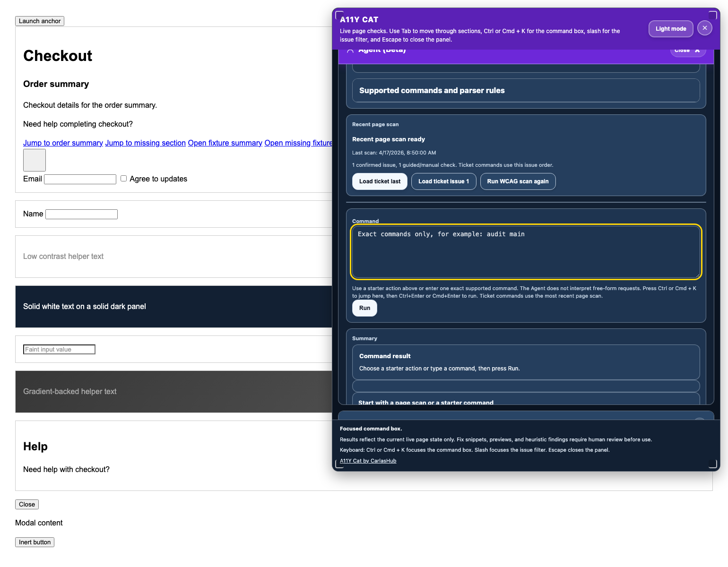Screen dimensions: 728x567
Task: Open the fixture summary link
Action: coord(225,143)
